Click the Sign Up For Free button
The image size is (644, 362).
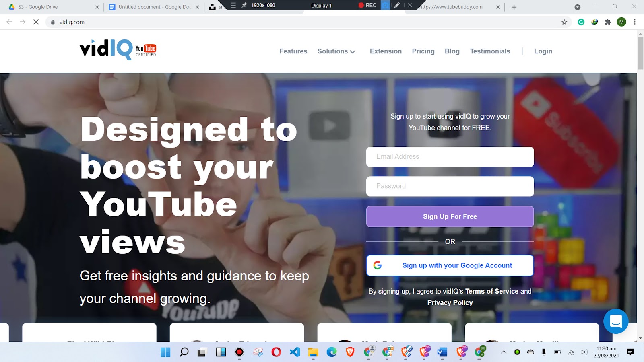450,216
